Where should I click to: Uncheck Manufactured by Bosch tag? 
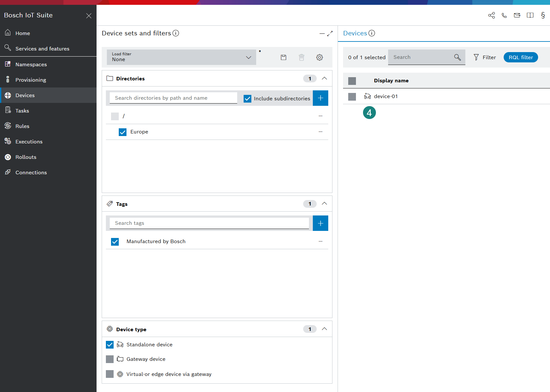pyautogui.click(x=115, y=242)
